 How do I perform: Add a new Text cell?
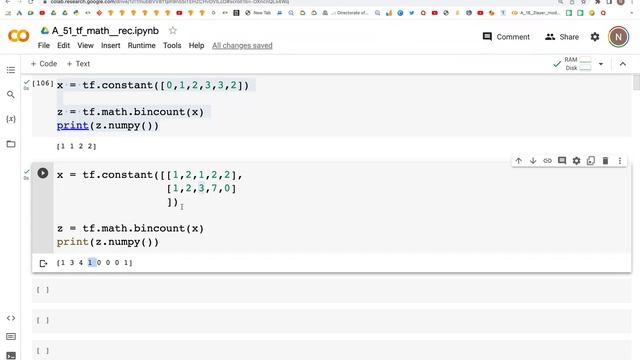click(x=78, y=64)
